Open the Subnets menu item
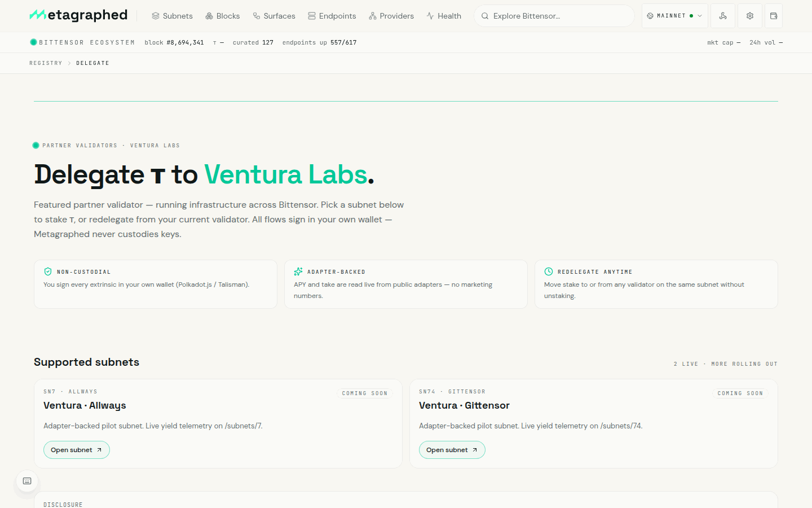Screen dimensions: 812x508 (172, 16)
